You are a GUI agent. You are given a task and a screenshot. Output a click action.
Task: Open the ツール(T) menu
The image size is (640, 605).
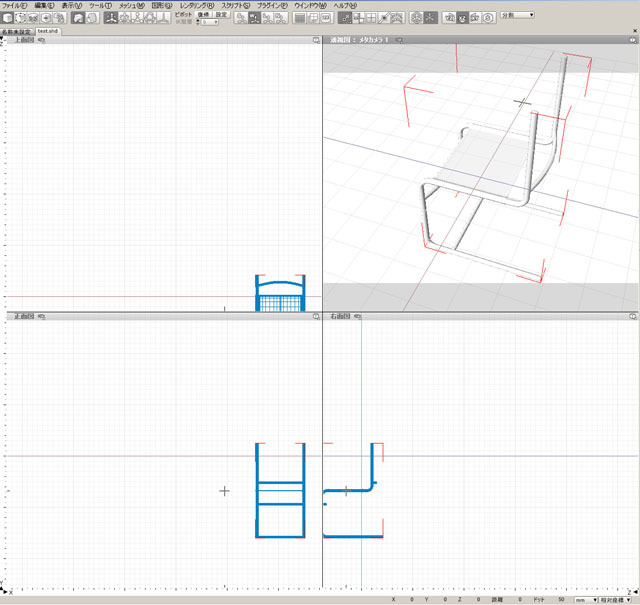click(100, 5)
